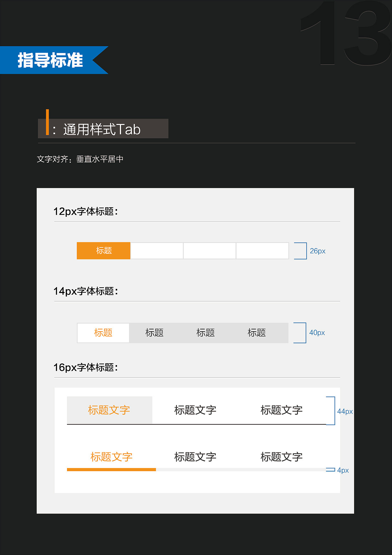Click the blue 指导标准 banner
The image size is (392, 555).
point(51,60)
